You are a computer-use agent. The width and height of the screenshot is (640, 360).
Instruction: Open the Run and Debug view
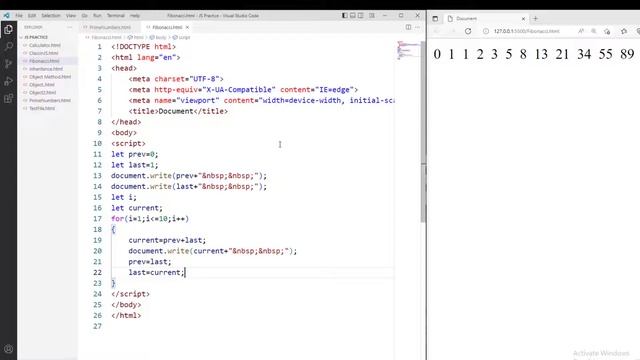tap(8, 81)
